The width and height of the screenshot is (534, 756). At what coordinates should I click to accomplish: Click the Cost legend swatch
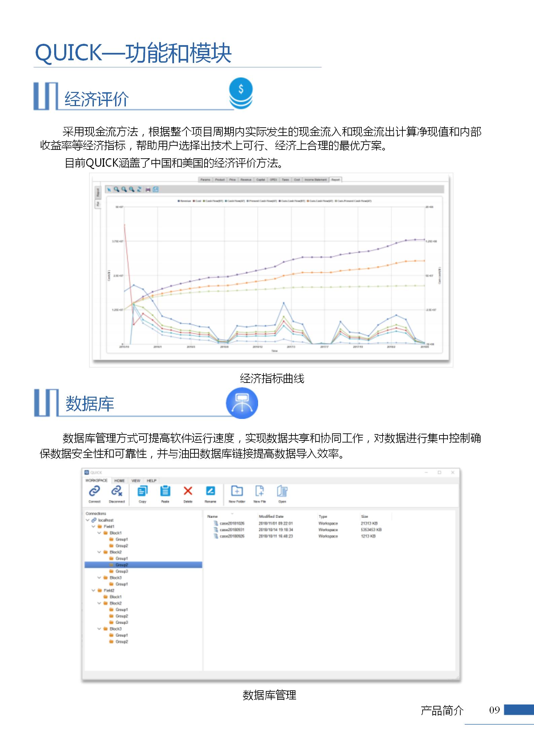point(194,201)
